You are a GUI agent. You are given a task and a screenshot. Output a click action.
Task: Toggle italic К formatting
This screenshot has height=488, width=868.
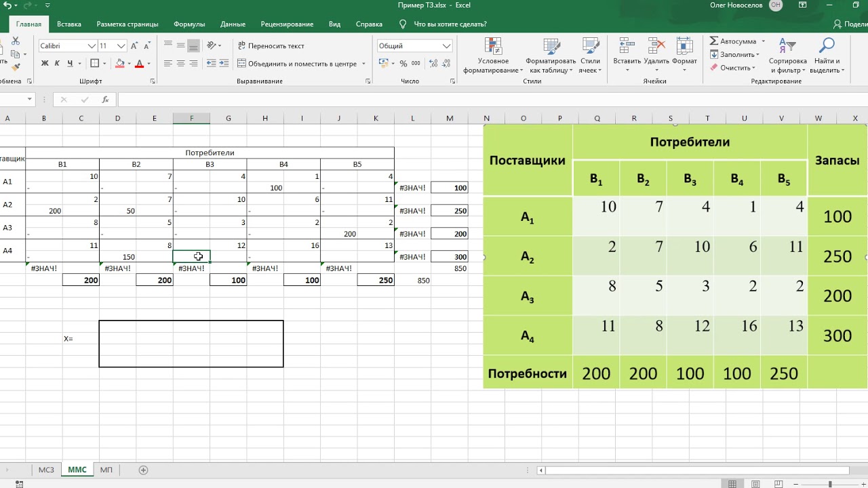(x=58, y=64)
